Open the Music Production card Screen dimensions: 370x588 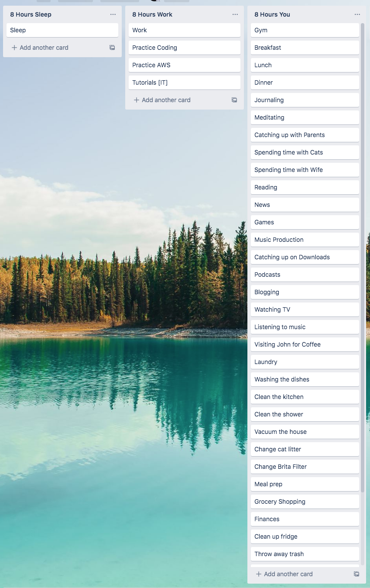(305, 240)
